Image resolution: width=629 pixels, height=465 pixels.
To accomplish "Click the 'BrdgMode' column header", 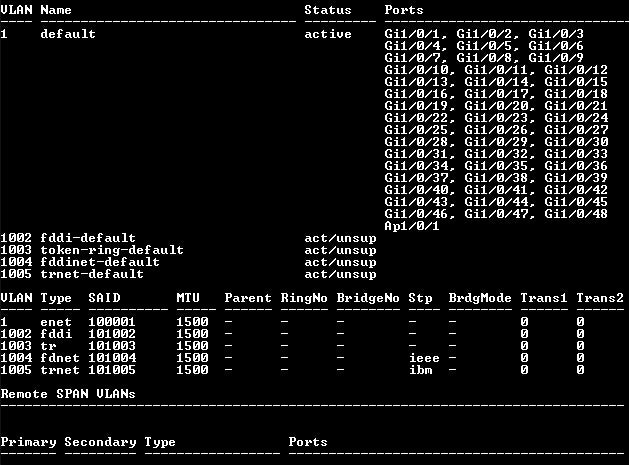I will (x=480, y=298).
